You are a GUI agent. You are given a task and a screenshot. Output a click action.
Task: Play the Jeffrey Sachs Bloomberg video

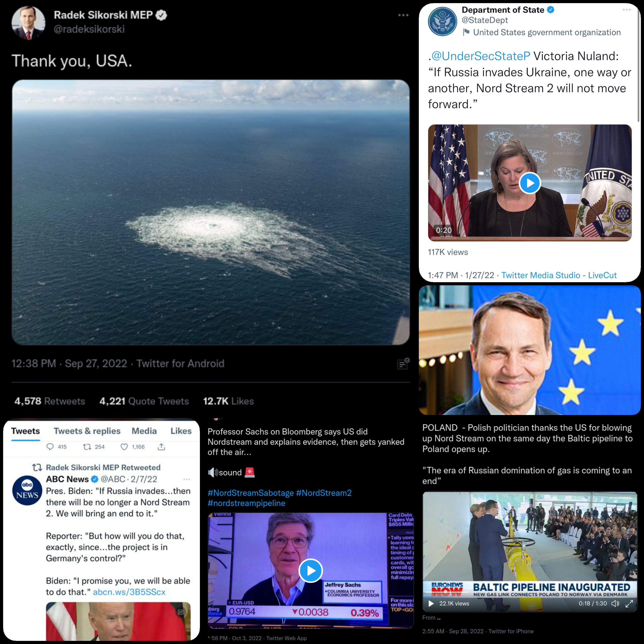(311, 571)
